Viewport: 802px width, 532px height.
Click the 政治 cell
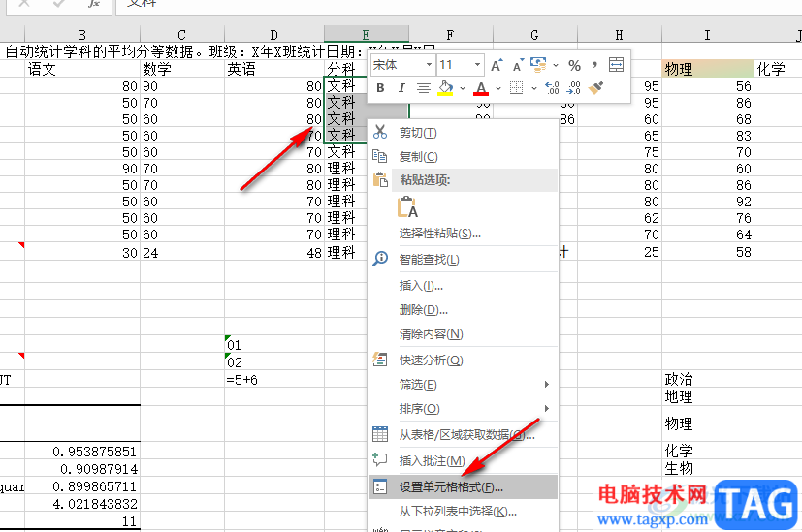(708, 379)
